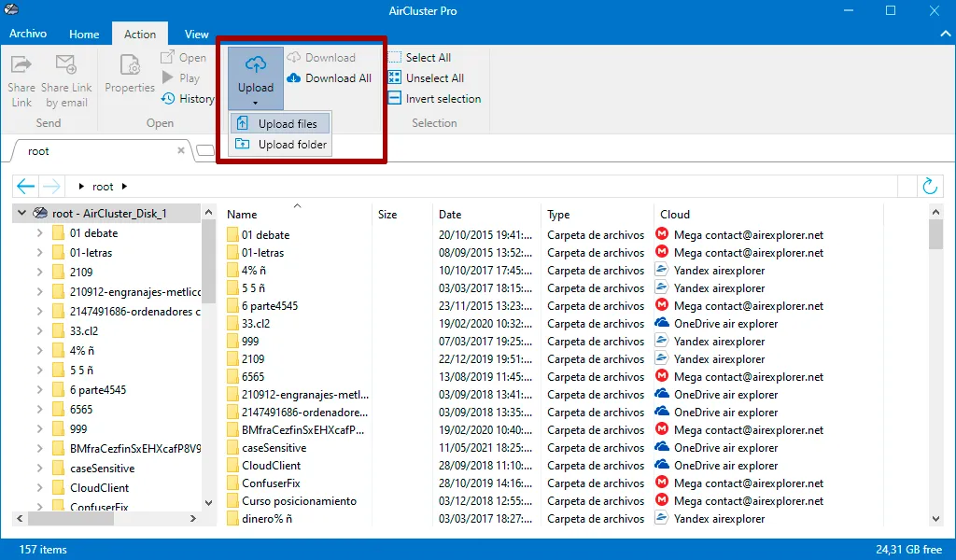This screenshot has width=956, height=560.
Task: Click Unselect All
Action: (x=426, y=78)
